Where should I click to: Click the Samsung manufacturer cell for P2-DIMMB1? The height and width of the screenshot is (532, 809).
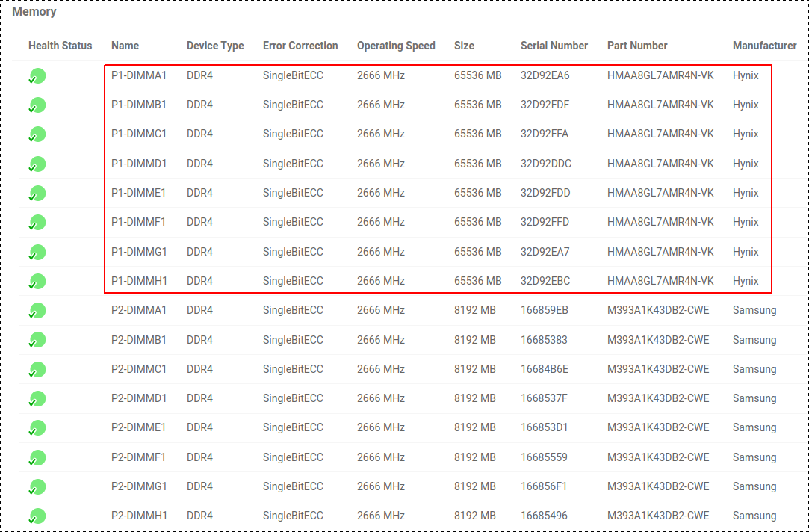tap(754, 340)
